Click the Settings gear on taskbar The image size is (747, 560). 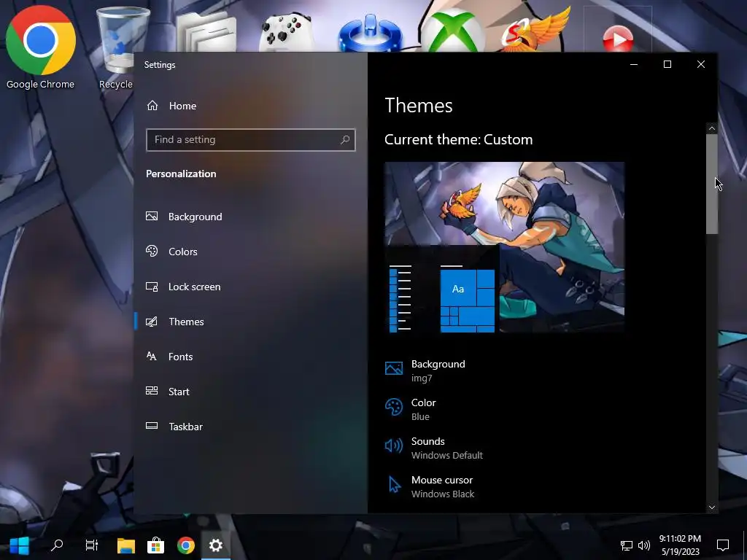tap(216, 545)
